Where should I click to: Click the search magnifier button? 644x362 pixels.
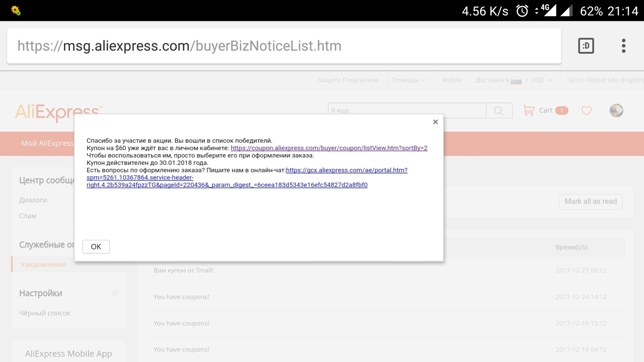pyautogui.click(x=499, y=111)
